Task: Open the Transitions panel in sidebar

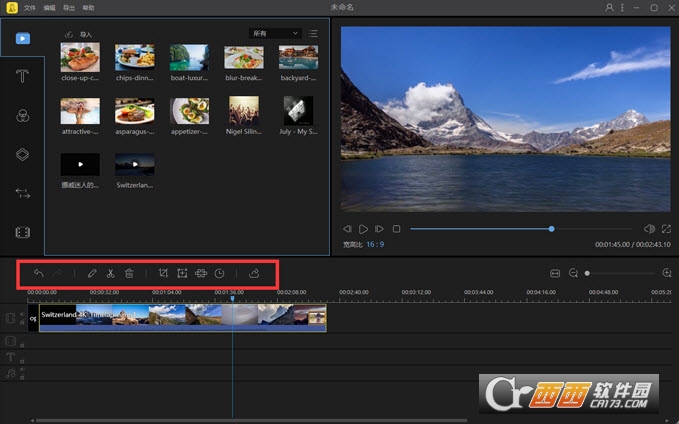Action: click(23, 193)
